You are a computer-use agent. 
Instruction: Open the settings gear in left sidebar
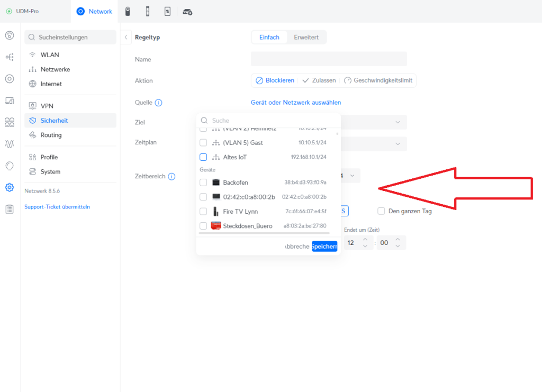pyautogui.click(x=9, y=187)
